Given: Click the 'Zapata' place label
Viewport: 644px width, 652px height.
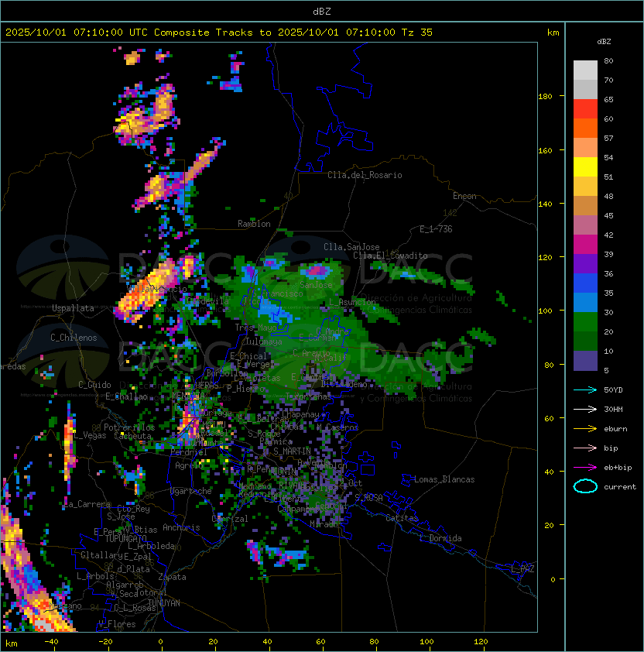Looking at the screenshot, I should point(172,577).
